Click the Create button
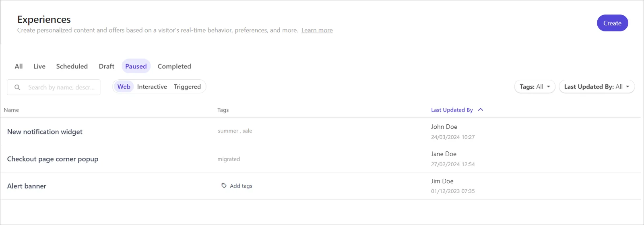The image size is (644, 225). click(x=612, y=23)
